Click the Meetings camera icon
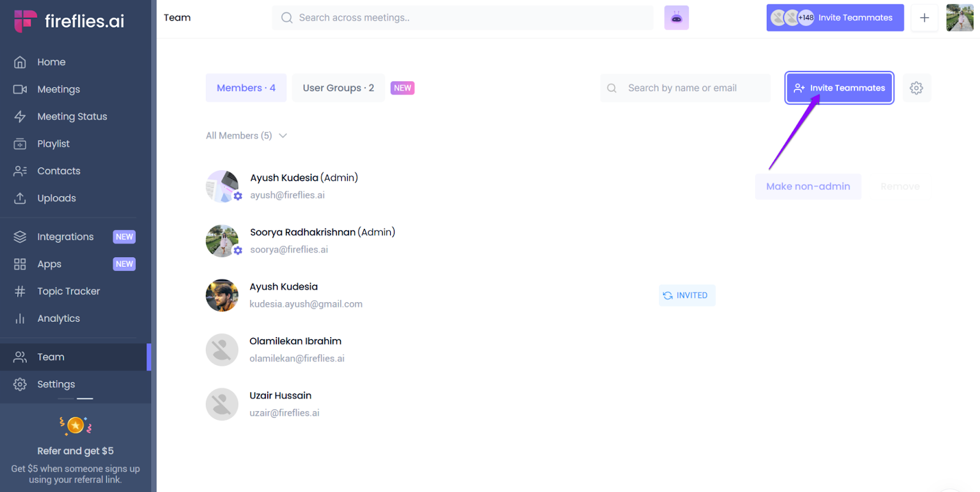This screenshot has height=492, width=980. click(20, 89)
